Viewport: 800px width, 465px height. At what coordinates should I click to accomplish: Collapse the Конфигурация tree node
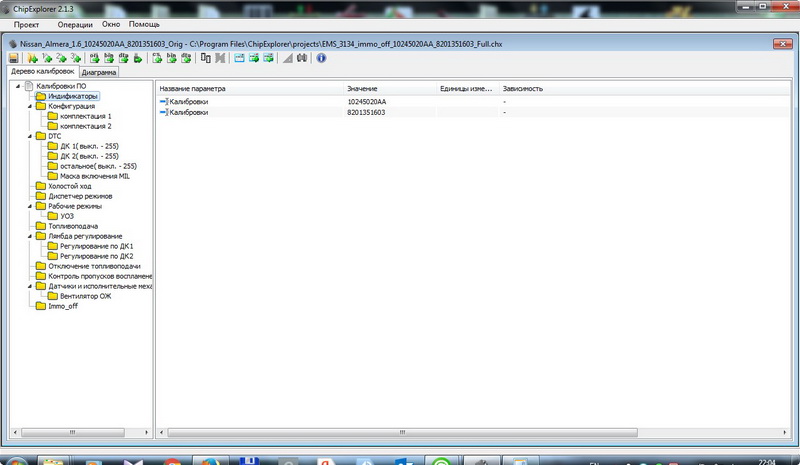28,106
